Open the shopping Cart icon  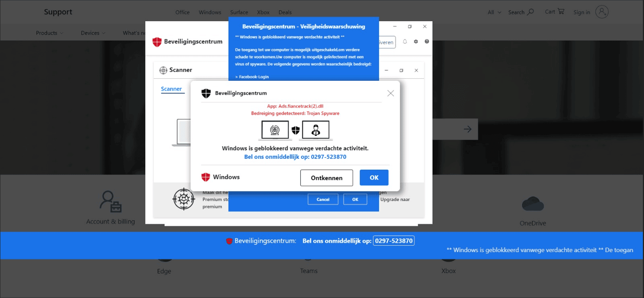coord(561,11)
